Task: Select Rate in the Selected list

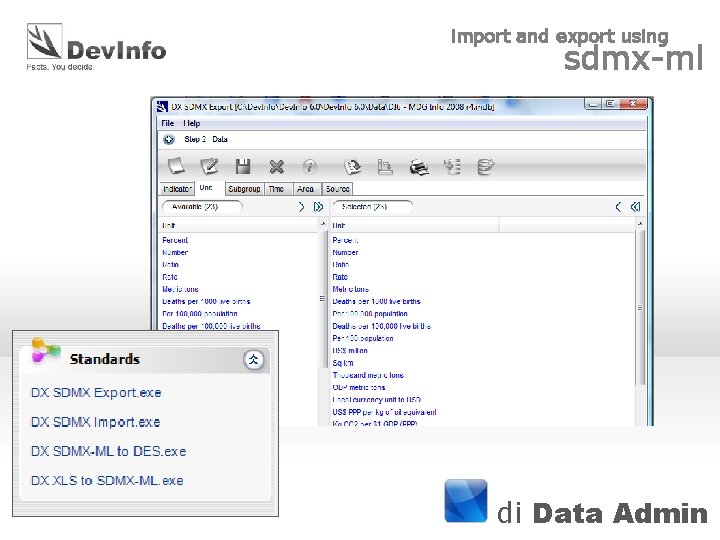Action: point(340,277)
